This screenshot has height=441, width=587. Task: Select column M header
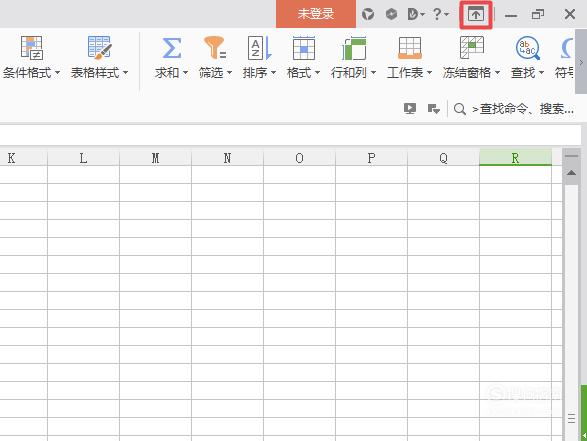[155, 158]
